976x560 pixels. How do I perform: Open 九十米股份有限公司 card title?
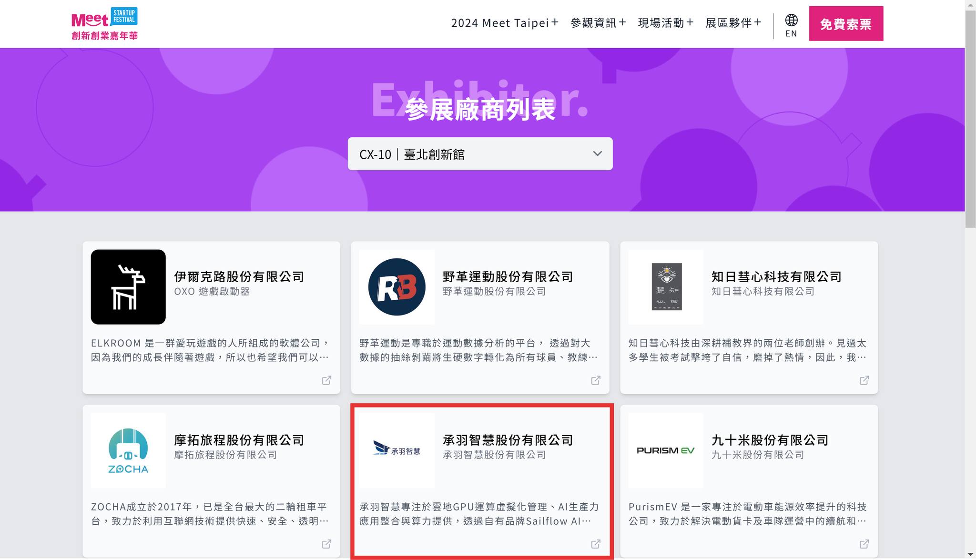[x=770, y=440]
